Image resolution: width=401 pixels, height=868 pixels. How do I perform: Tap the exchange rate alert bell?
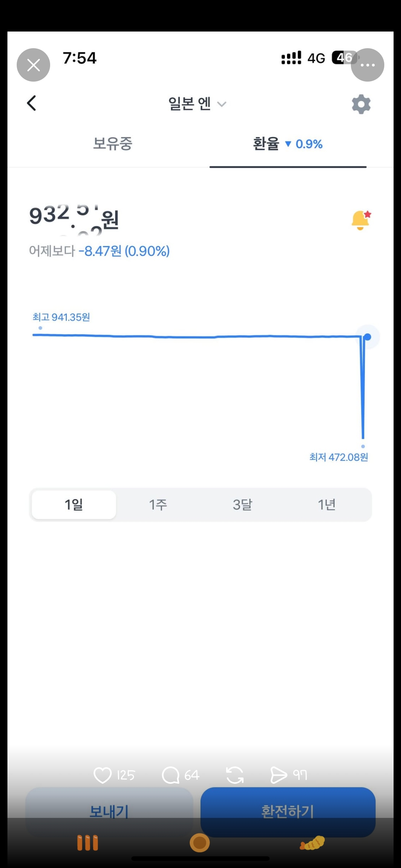tap(361, 220)
